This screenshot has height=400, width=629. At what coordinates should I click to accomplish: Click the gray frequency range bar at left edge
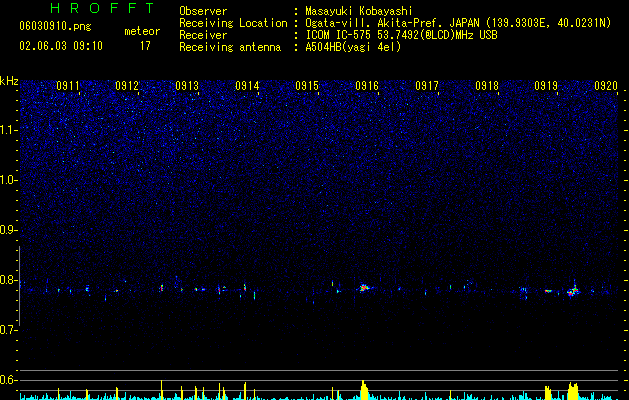click(x=20, y=286)
